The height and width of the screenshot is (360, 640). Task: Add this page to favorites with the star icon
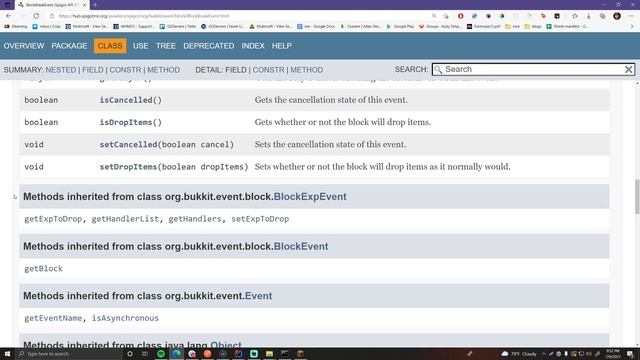446,16
